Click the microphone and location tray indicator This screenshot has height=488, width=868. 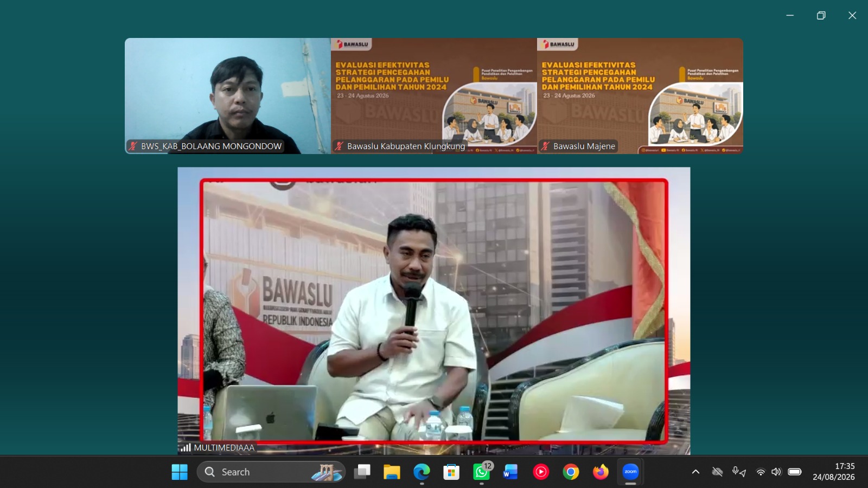739,472
